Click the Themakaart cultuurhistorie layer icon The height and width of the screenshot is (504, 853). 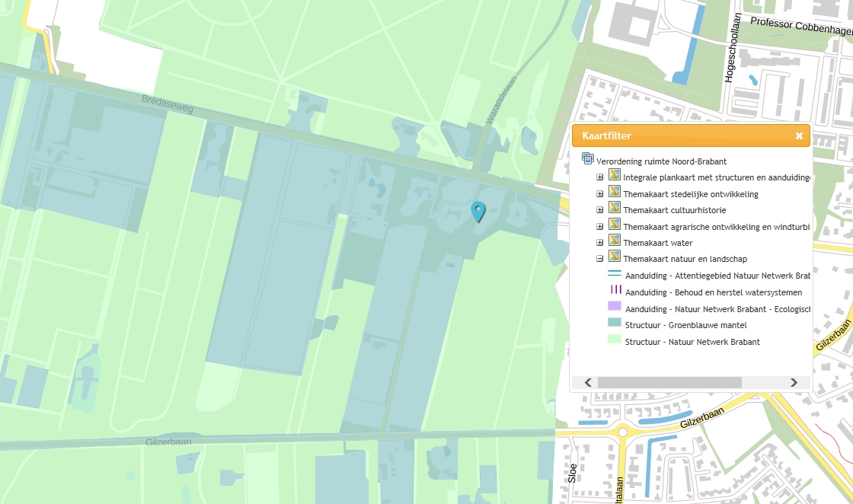tap(615, 207)
